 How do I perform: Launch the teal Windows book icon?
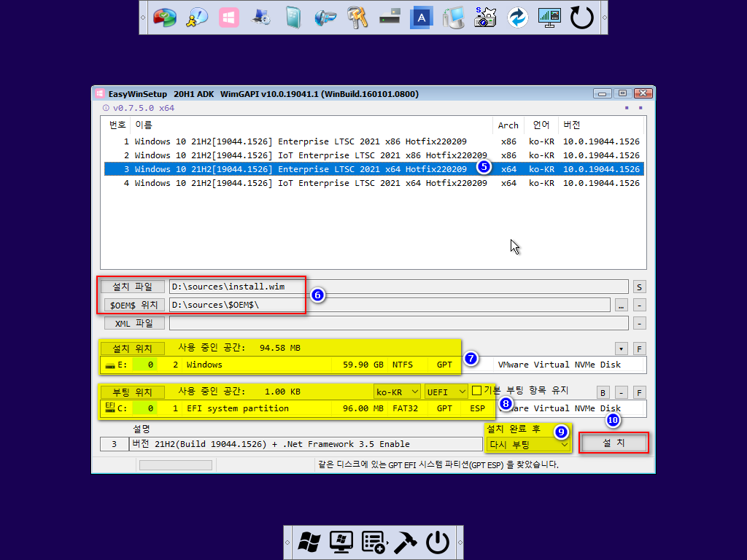point(293,17)
